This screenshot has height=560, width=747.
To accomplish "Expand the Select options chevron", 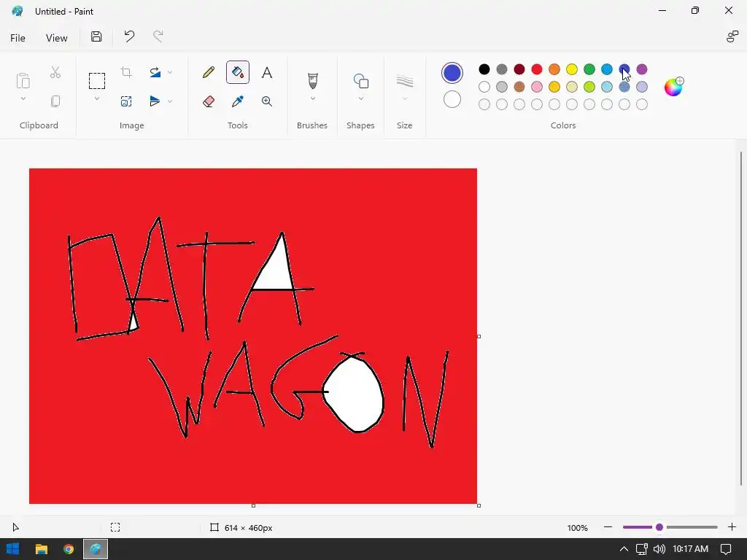I will pos(97,98).
